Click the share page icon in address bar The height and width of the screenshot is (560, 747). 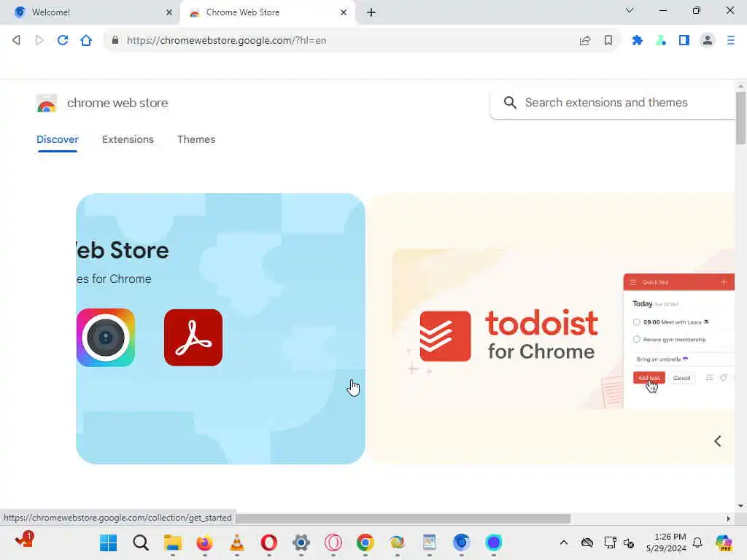(585, 41)
